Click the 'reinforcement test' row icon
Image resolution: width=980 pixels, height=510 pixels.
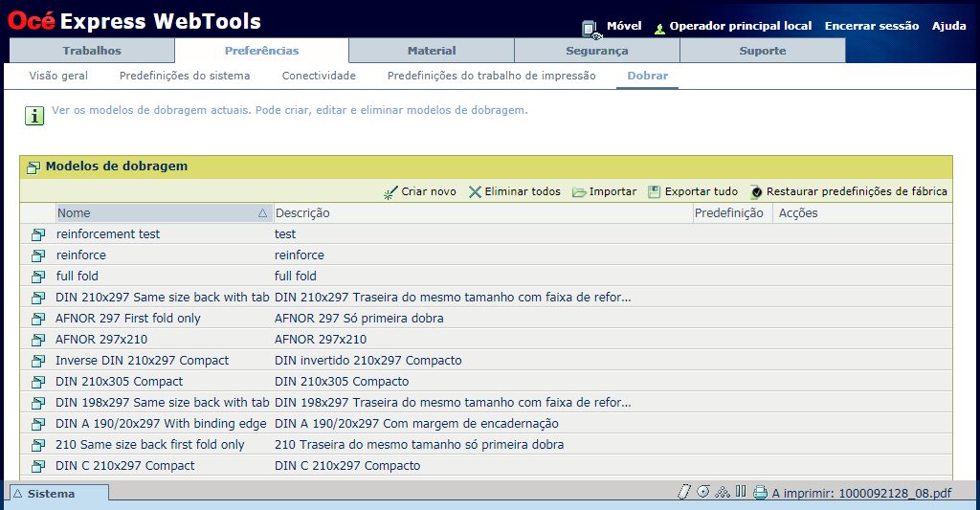(x=38, y=234)
